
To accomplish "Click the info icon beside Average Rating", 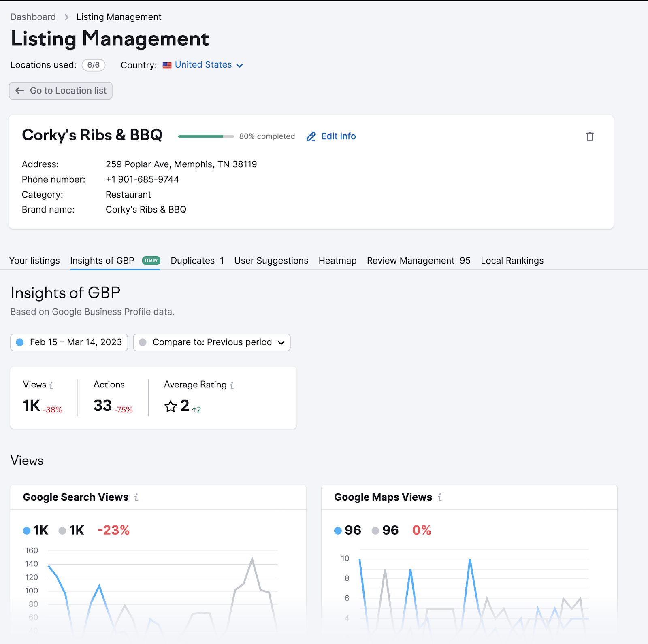I will 232,385.
